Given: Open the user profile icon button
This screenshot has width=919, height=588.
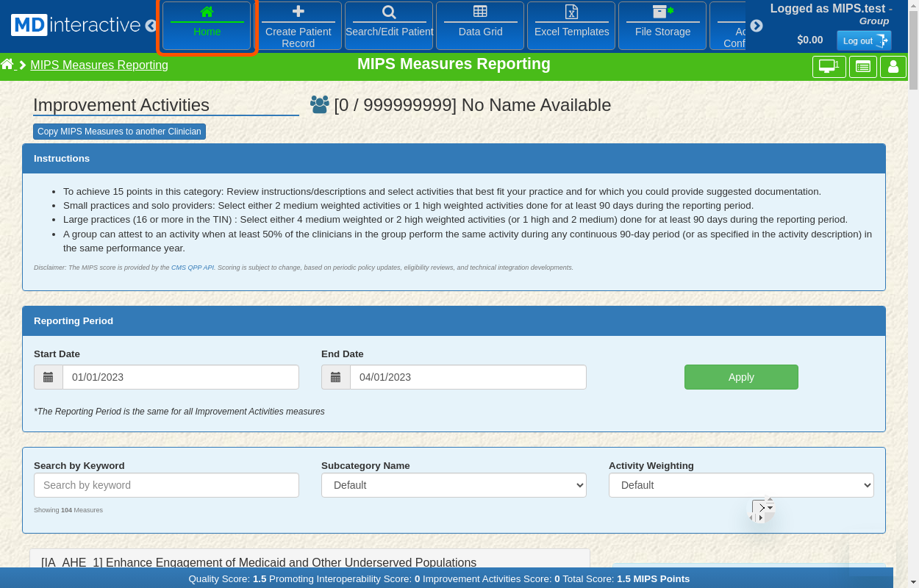Looking at the screenshot, I should pos(893,67).
